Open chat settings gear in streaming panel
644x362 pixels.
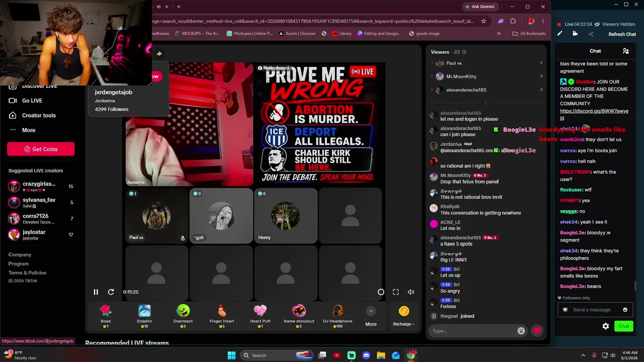click(x=606, y=326)
